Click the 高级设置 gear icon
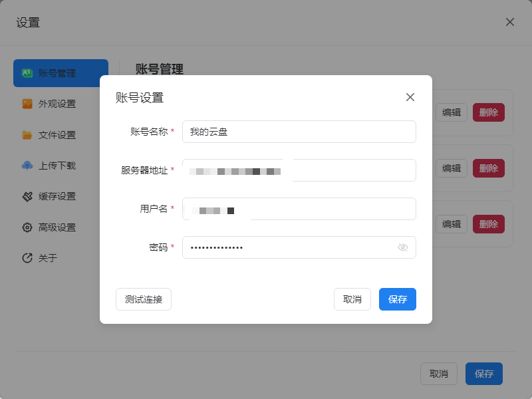The width and height of the screenshot is (532, 399). pyautogui.click(x=27, y=227)
